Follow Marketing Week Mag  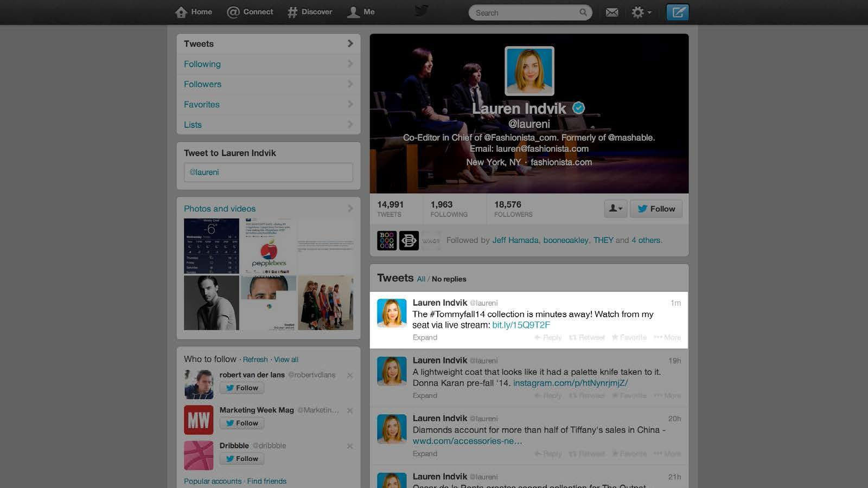click(242, 423)
